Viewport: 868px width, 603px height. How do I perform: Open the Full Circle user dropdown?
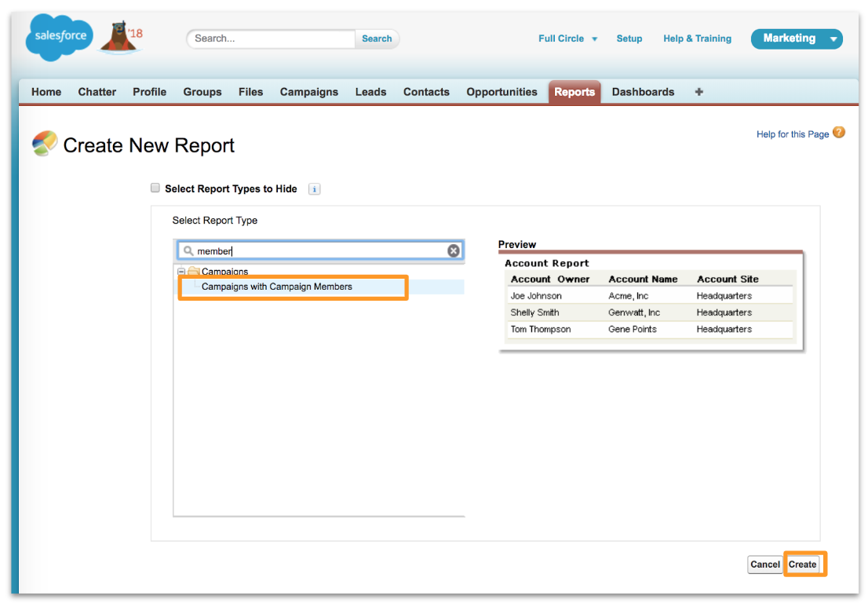point(567,38)
